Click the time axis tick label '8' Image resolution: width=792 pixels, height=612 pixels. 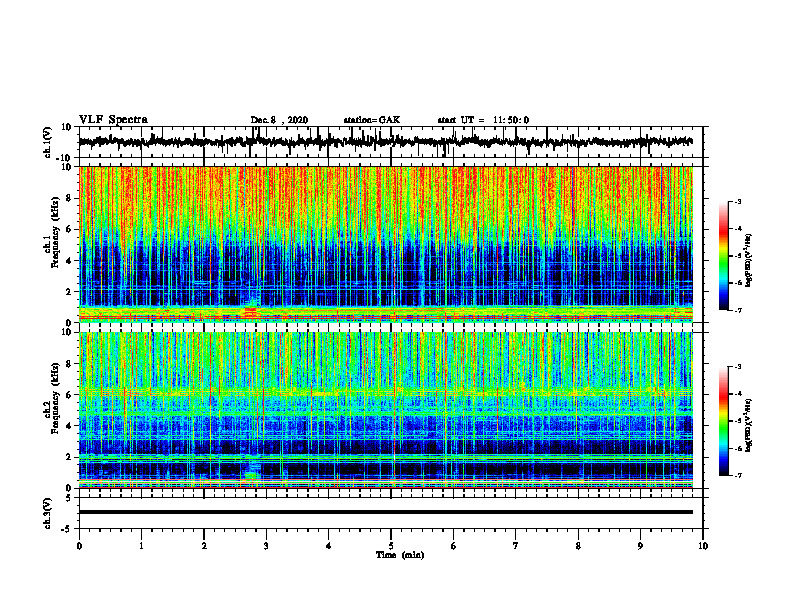click(578, 546)
